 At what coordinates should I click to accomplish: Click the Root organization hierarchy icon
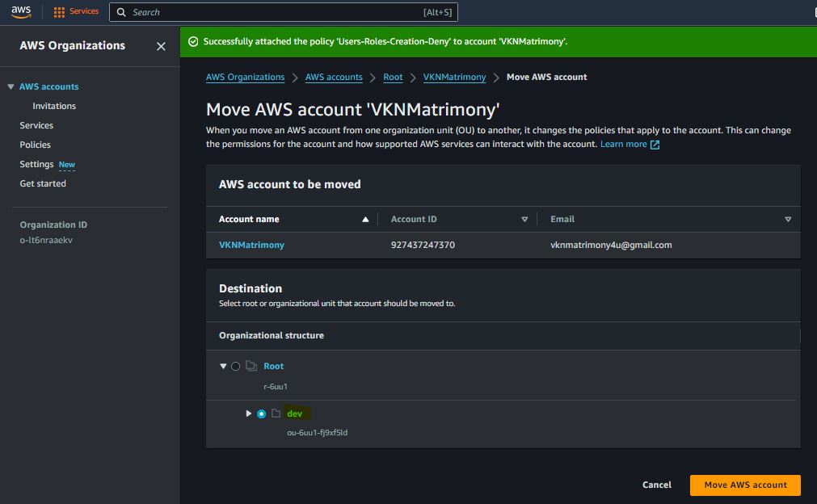pyautogui.click(x=251, y=367)
